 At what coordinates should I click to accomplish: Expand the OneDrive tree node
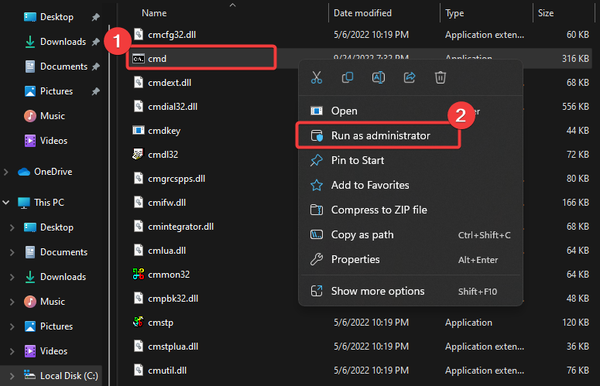click(x=6, y=172)
